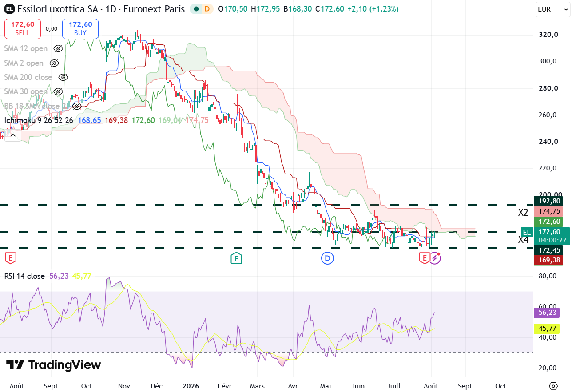Click the TradingView logo
Screen dimensions: 572x392
pos(53,365)
